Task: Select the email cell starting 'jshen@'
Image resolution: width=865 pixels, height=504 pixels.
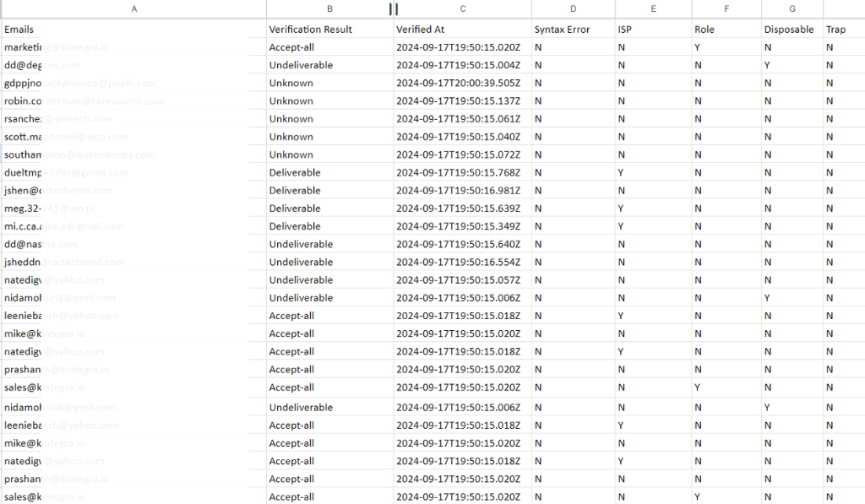Action: pyautogui.click(x=133, y=191)
